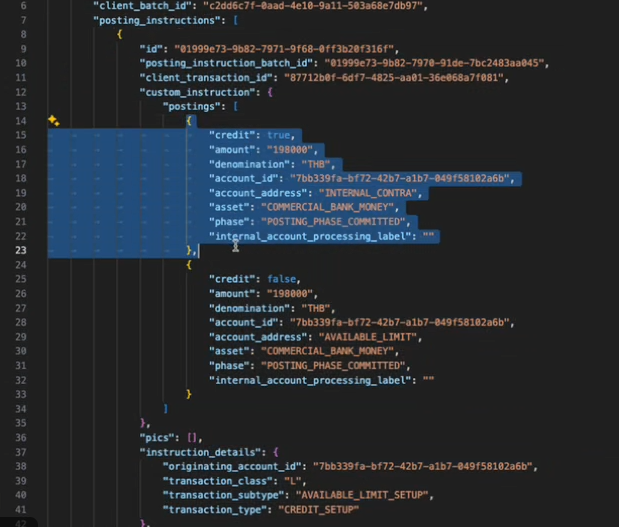Click line number 7 in the gutter
Screen dimensions: 619x527
point(23,20)
